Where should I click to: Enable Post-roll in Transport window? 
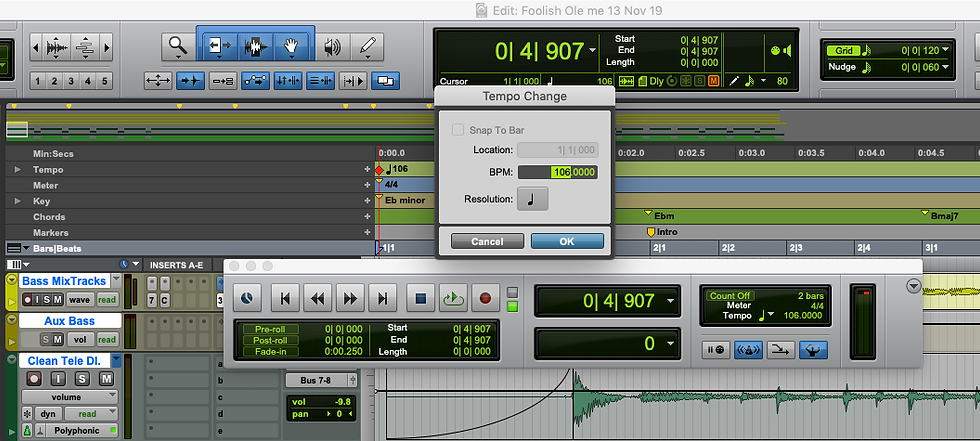[x=270, y=340]
